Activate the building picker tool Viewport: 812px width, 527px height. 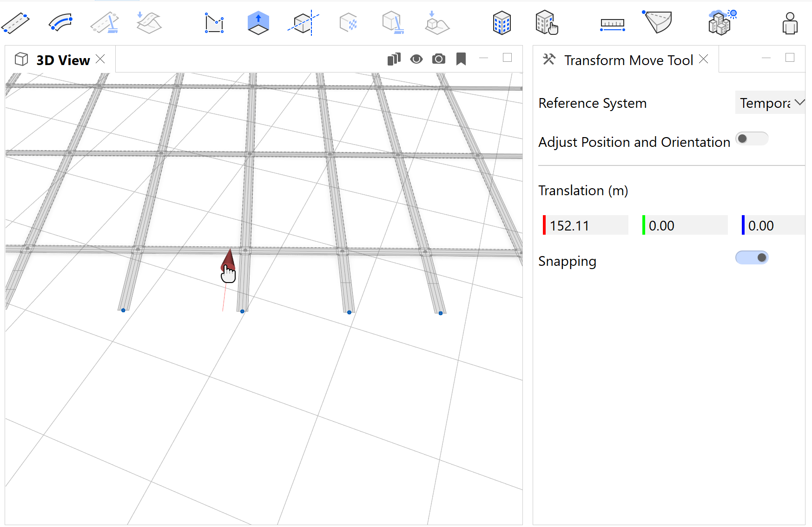(x=547, y=21)
